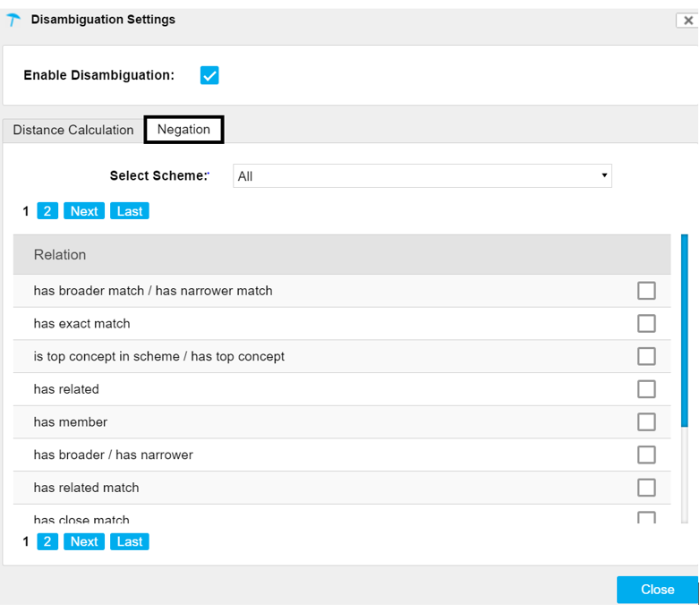Go to page 2 in top pagination
The height and width of the screenshot is (612, 700).
pos(47,210)
